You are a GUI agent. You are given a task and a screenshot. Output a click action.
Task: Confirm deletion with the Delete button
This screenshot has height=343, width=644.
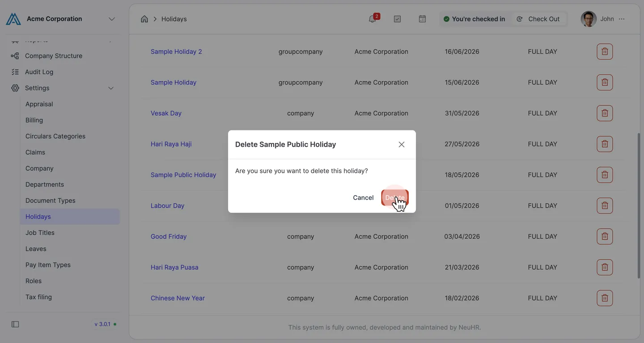coord(395,197)
